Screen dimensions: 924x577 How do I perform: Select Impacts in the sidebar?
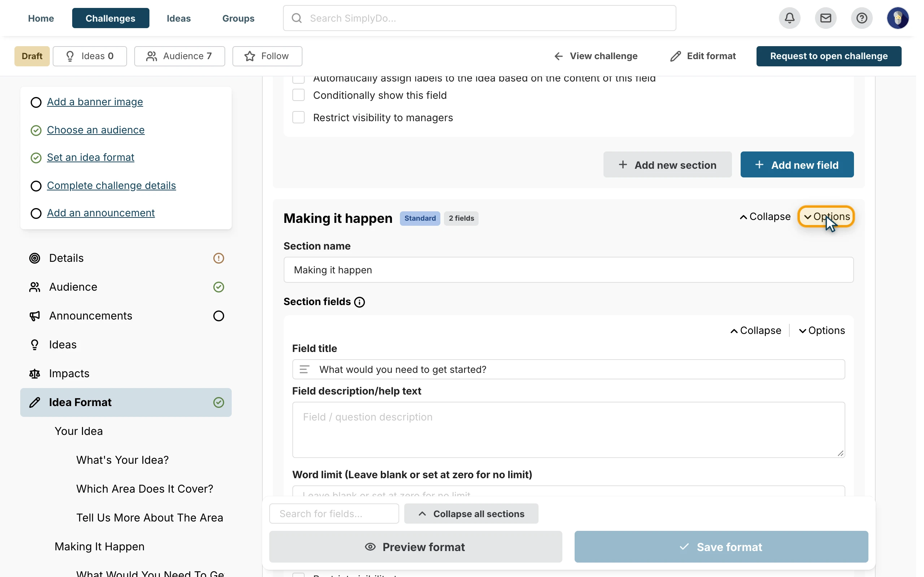[x=69, y=374]
